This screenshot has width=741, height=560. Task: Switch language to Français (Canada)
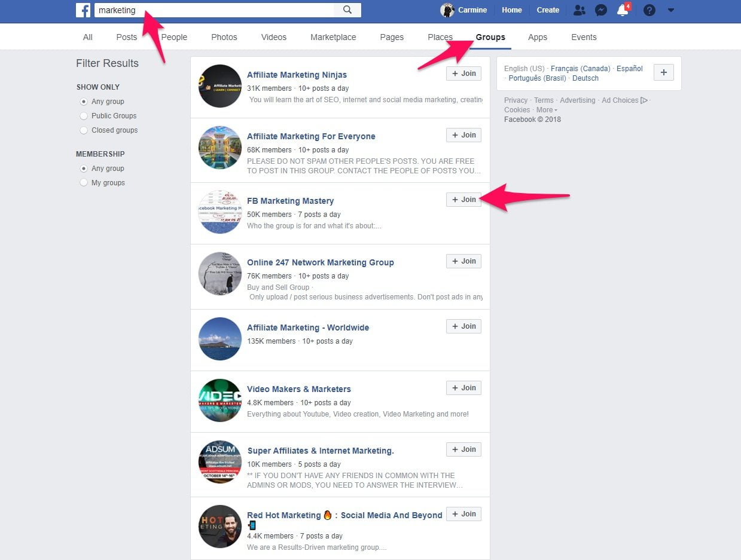581,69
